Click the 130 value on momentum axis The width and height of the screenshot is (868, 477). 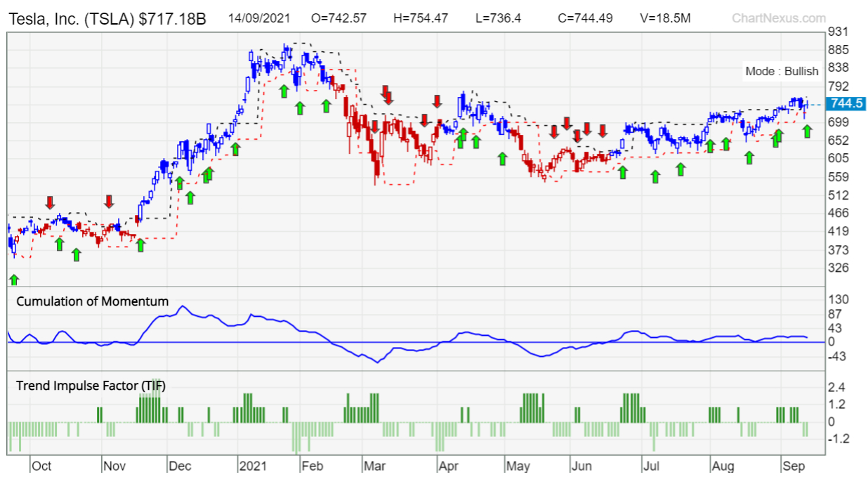(x=840, y=300)
